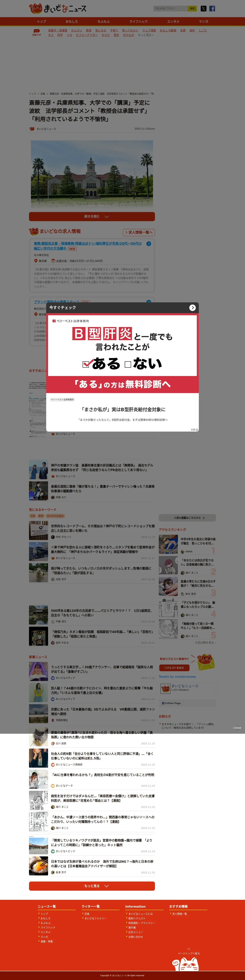The height and width of the screenshot is (980, 245).
Task: Open the 「AIに仕事を奪われるかも?」article headline
Action: point(102,774)
